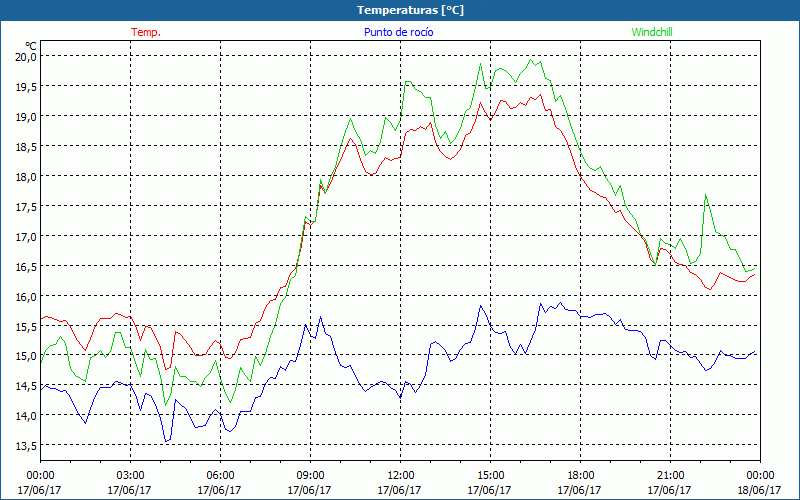
Task: Click the 03:00 time axis label
Action: (130, 475)
